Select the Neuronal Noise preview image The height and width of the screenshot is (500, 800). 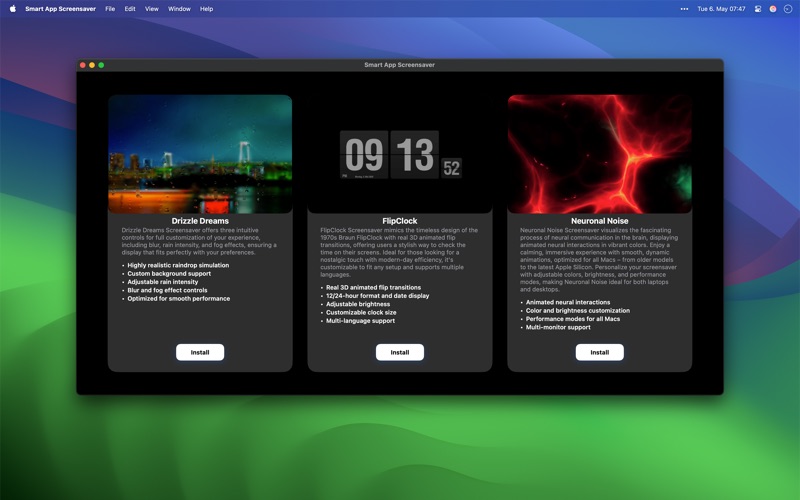coord(599,154)
